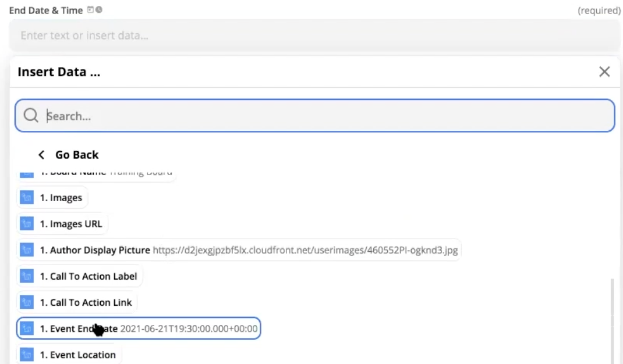Insert the Images URL data pill
The width and height of the screenshot is (623, 364).
(x=70, y=224)
